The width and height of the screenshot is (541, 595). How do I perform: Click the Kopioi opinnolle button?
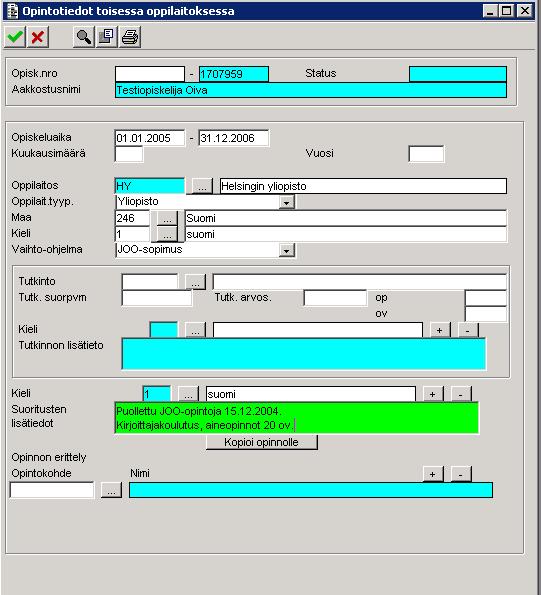tap(261, 442)
